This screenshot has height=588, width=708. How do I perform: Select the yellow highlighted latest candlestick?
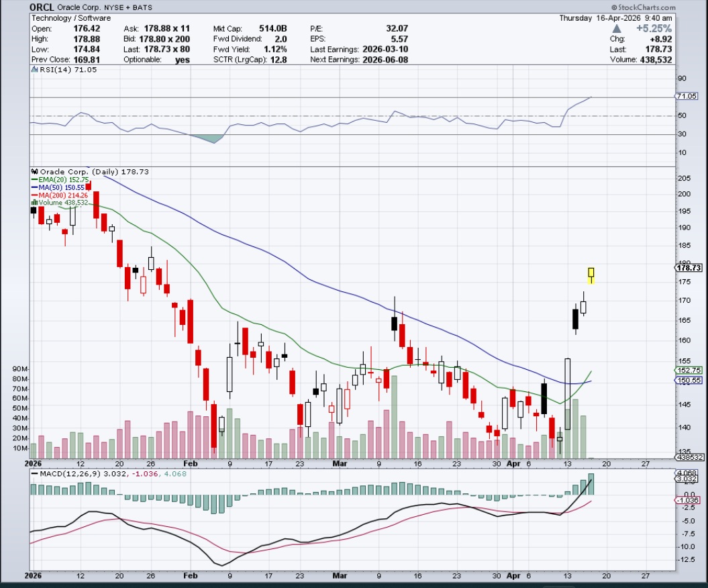[x=591, y=275]
